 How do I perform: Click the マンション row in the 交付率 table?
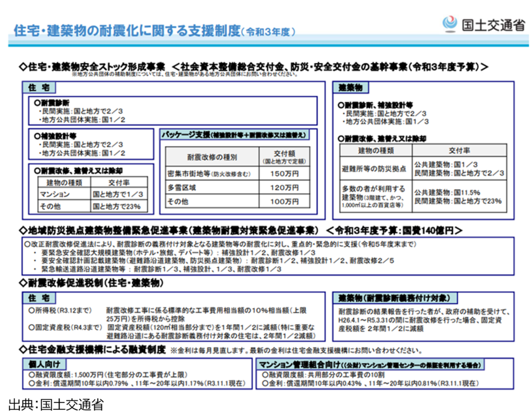(54, 194)
